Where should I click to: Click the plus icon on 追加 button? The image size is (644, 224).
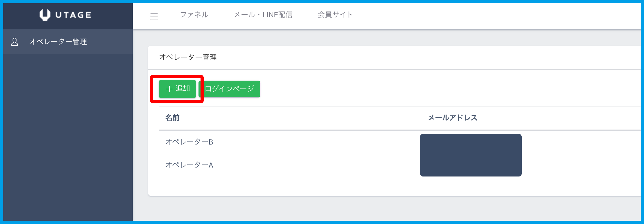tap(169, 89)
